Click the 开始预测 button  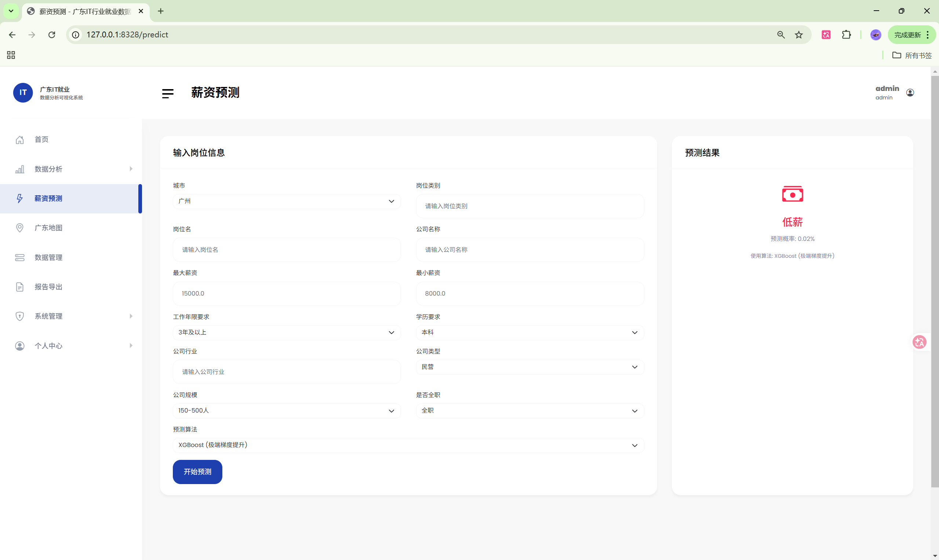click(x=197, y=472)
